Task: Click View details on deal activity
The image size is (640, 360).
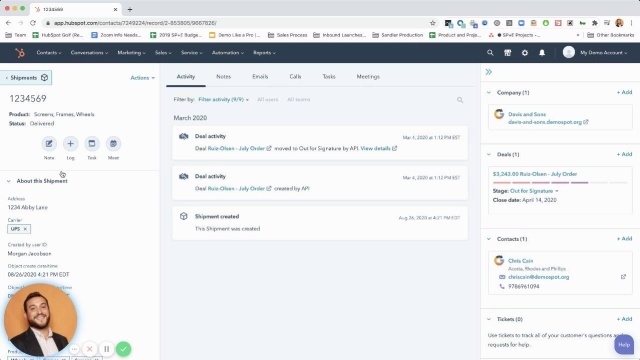Action: tap(376, 149)
